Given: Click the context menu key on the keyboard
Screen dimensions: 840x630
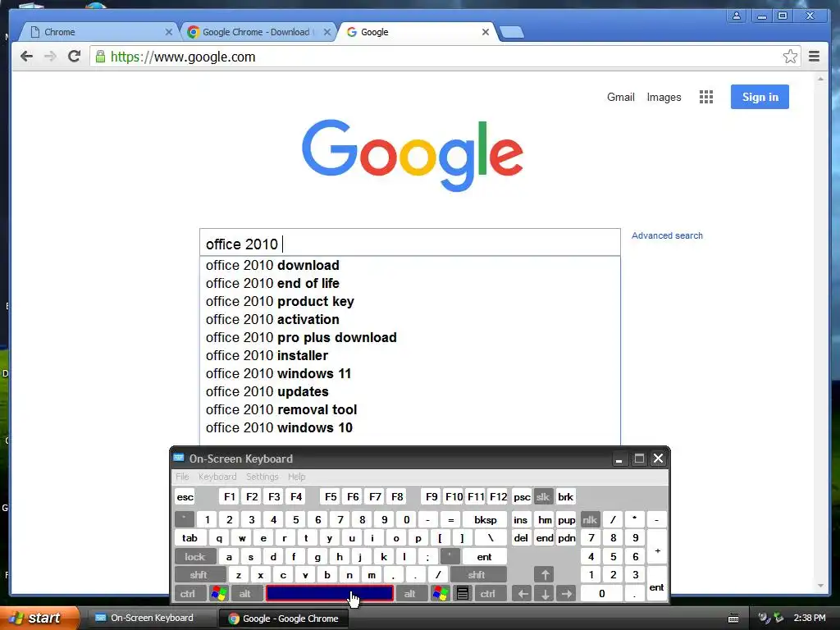Looking at the screenshot, I should coord(463,594).
